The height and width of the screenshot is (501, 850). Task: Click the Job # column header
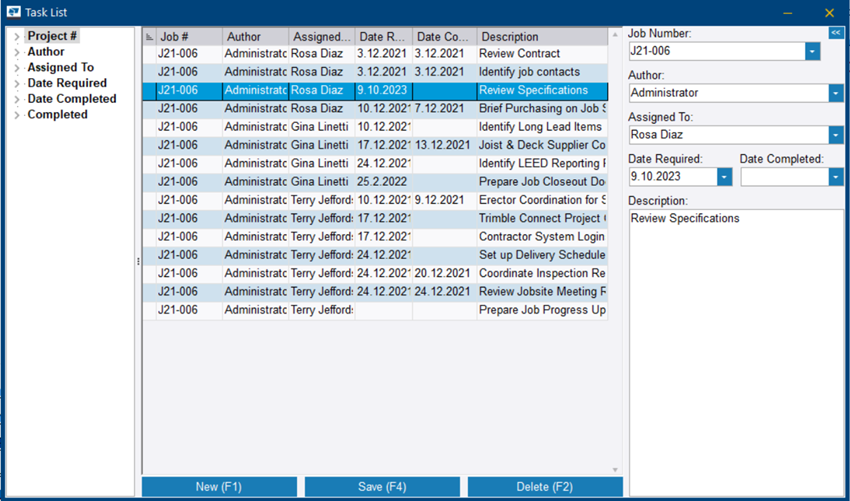(x=188, y=37)
